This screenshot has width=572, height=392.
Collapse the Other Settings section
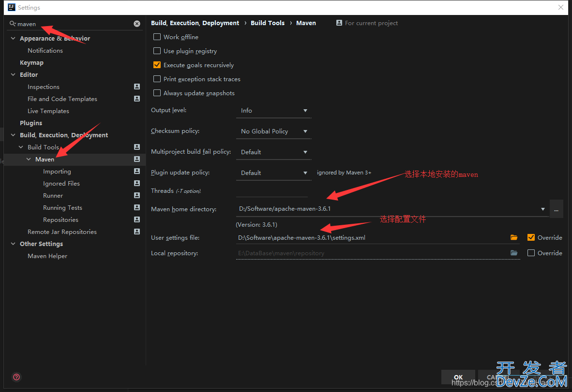tap(13, 244)
